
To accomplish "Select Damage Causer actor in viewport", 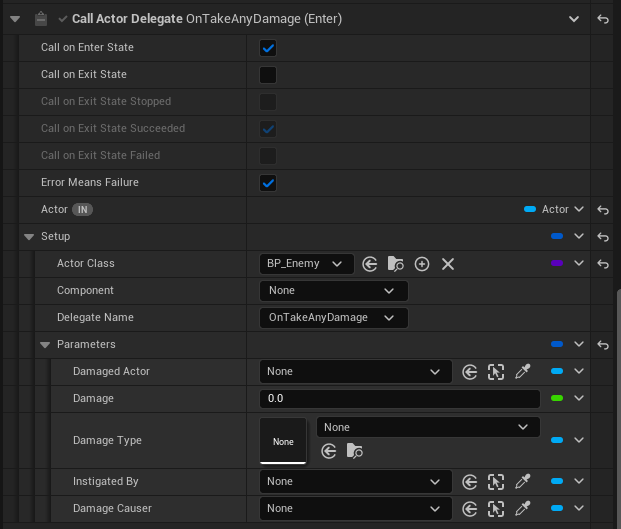I will tap(496, 509).
